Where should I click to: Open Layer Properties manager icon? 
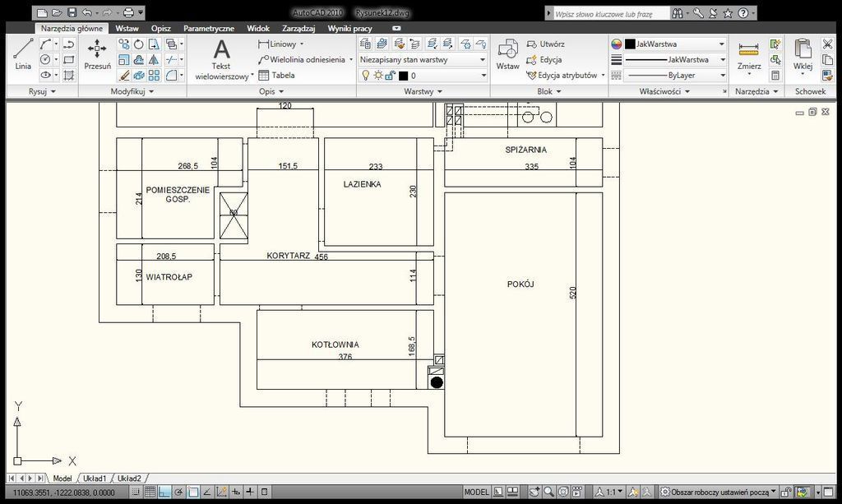[366, 44]
